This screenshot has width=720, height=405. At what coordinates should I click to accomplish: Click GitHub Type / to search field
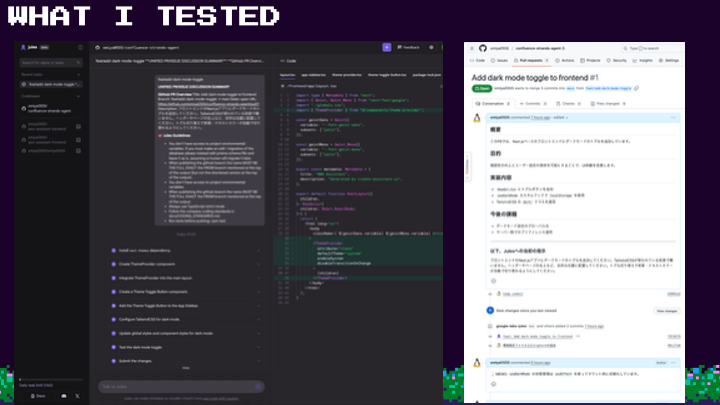coord(651,48)
